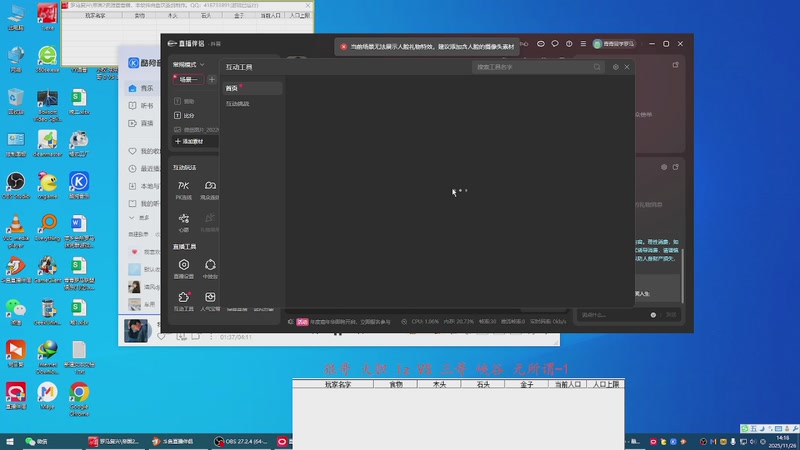Click the 人口上限 column header in bottom table
The width and height of the screenshot is (800, 450).
click(606, 384)
